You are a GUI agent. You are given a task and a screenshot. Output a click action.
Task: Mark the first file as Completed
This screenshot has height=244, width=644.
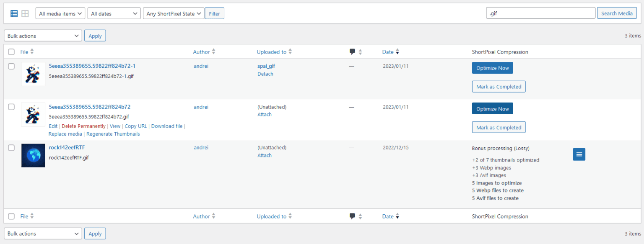(x=499, y=86)
